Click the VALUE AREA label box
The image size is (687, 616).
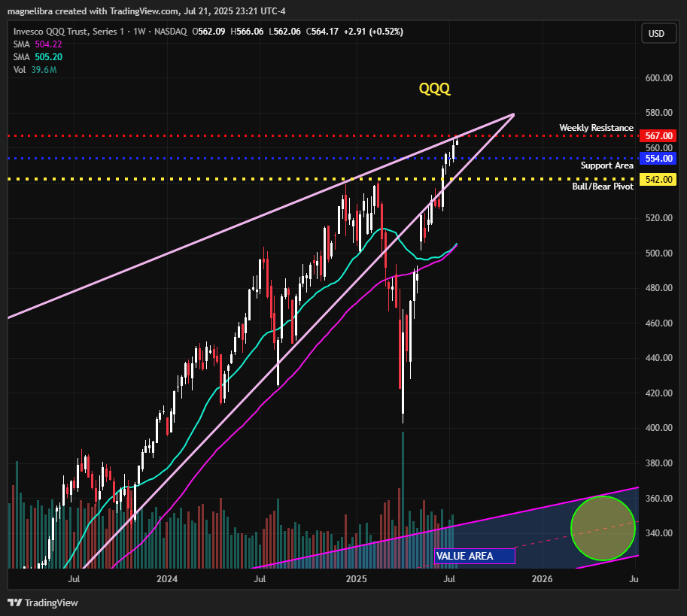[475, 556]
